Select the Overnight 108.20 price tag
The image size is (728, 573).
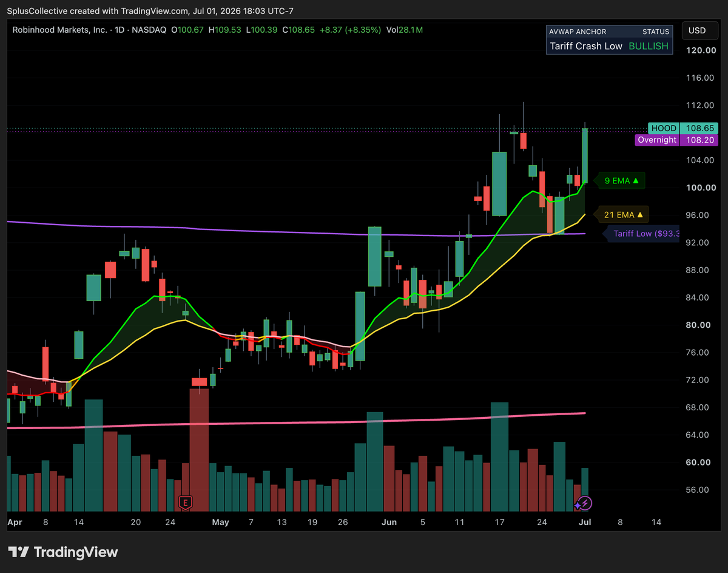(x=676, y=140)
